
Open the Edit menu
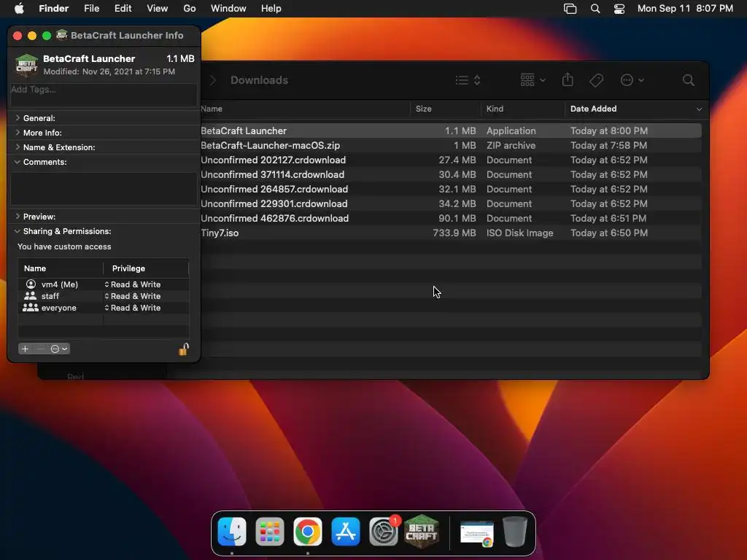[123, 9]
